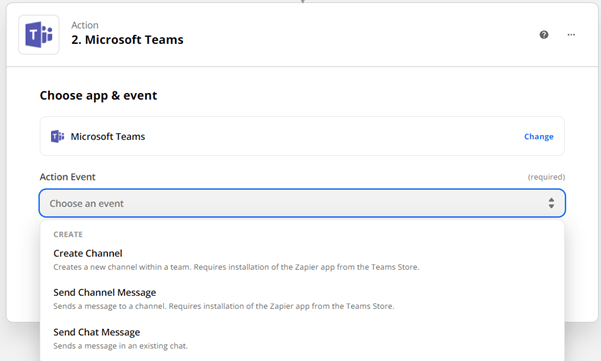The width and height of the screenshot is (601, 361).
Task: Click the Create Channel description text
Action: pos(236,267)
